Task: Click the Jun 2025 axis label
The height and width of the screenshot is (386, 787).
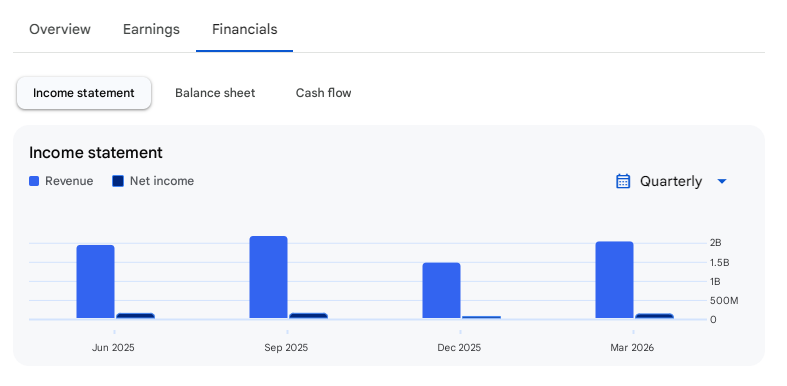Action: click(x=113, y=347)
